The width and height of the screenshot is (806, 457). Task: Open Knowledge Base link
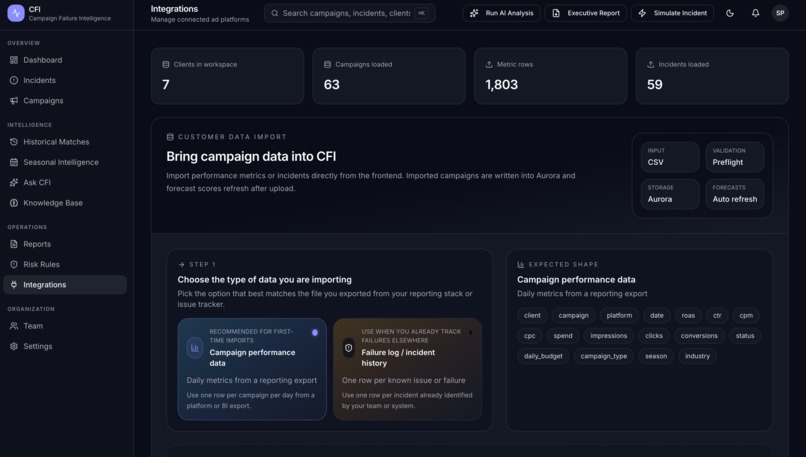point(65,203)
